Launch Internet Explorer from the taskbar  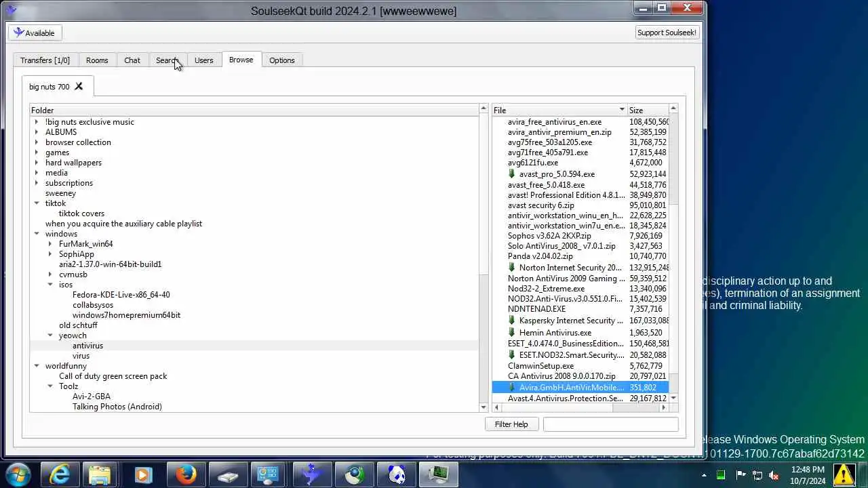(x=60, y=475)
